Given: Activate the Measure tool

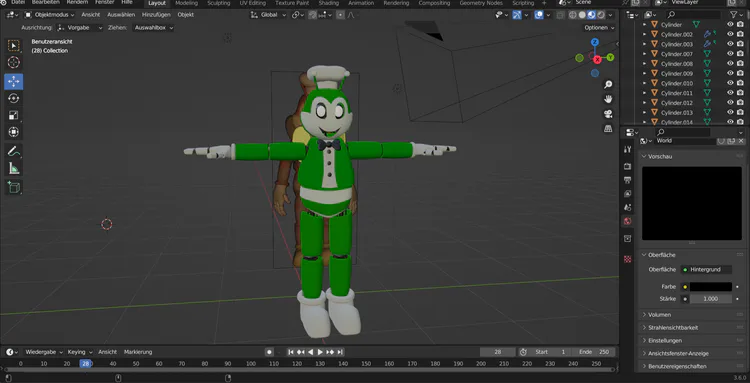Looking at the screenshot, I should coord(13,168).
